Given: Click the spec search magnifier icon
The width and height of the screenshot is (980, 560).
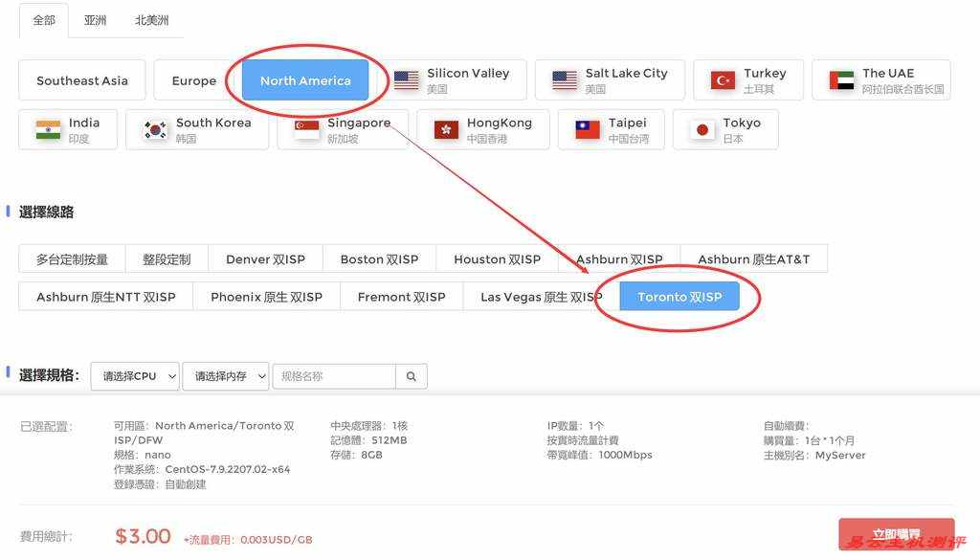Looking at the screenshot, I should click(x=412, y=376).
